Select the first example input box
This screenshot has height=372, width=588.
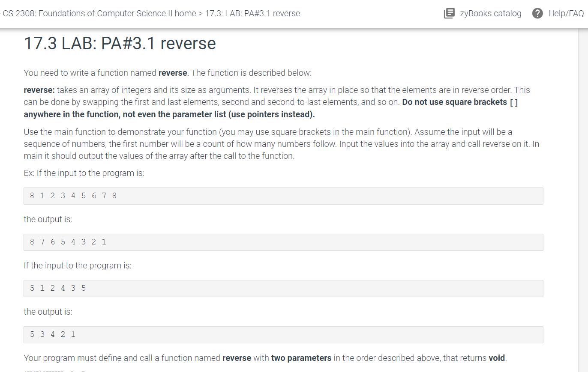pyautogui.click(x=283, y=196)
